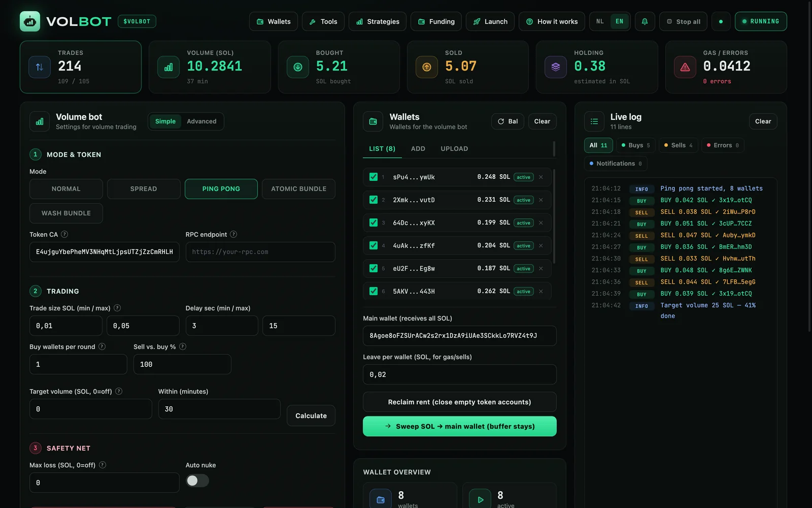Select WASH BUNDLE mode
This screenshot has width=812, height=508.
point(66,213)
